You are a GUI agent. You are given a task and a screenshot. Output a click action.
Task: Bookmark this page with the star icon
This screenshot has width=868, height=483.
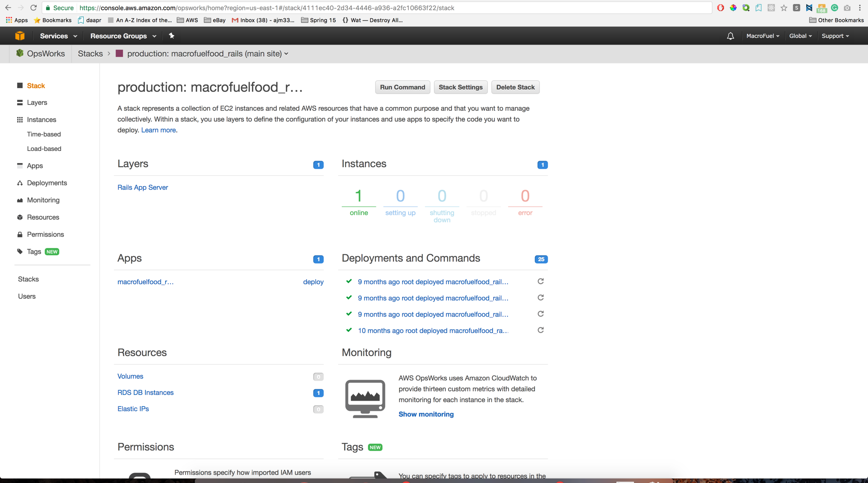click(x=784, y=8)
